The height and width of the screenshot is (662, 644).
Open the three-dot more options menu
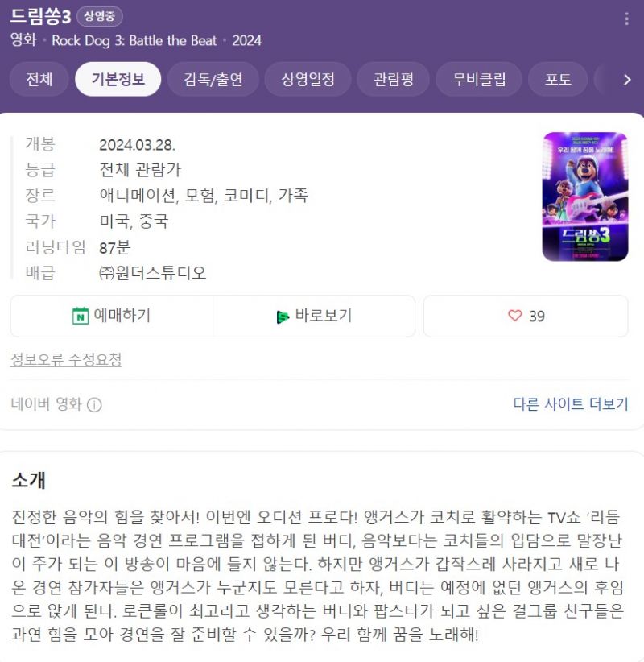pos(626,19)
